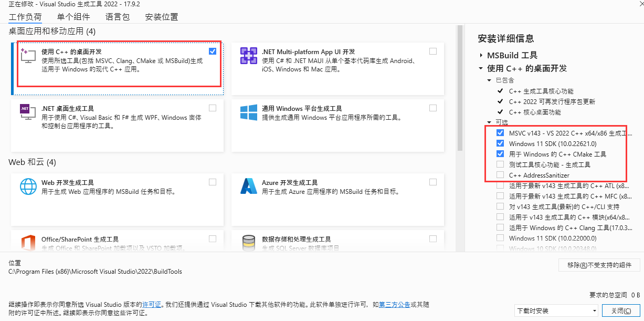Image resolution: width=644 pixels, height=321 pixels.
Task: Click the Office/SharePoint build tools icon
Action: point(28,243)
